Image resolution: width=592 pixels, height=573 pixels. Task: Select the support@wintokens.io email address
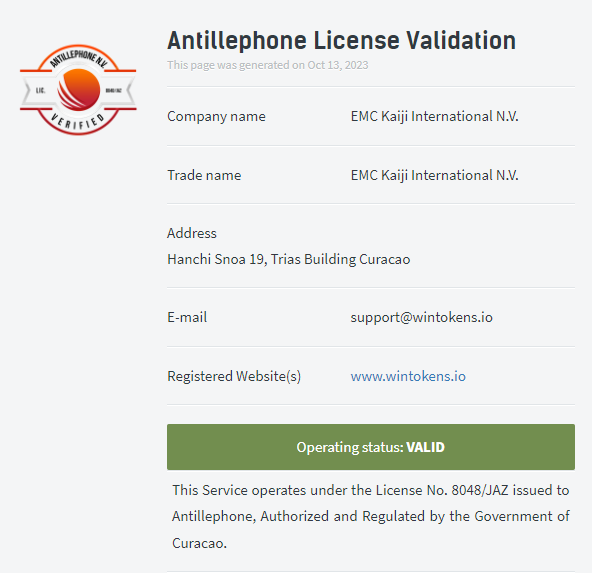click(x=421, y=317)
